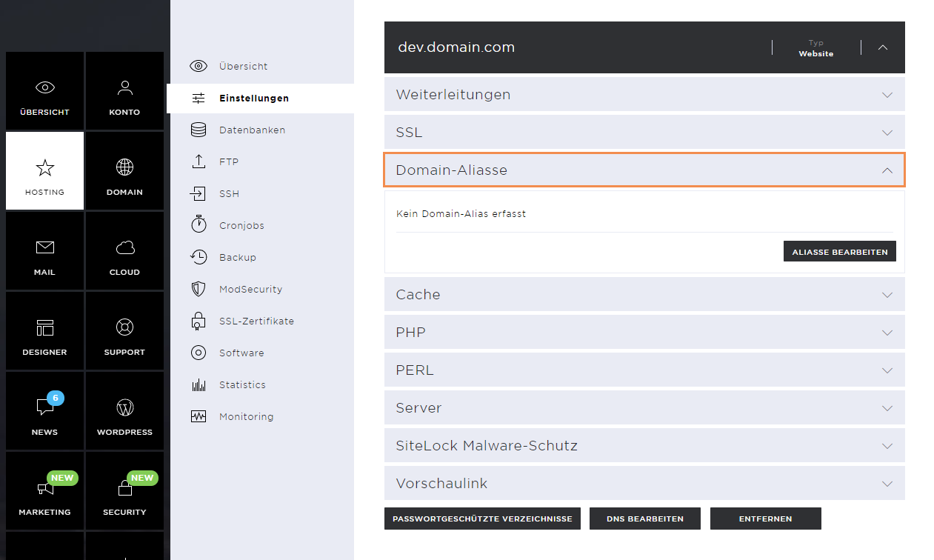Click the NEW badge on Security
Viewport: 934px width, 560px height.
click(142, 478)
